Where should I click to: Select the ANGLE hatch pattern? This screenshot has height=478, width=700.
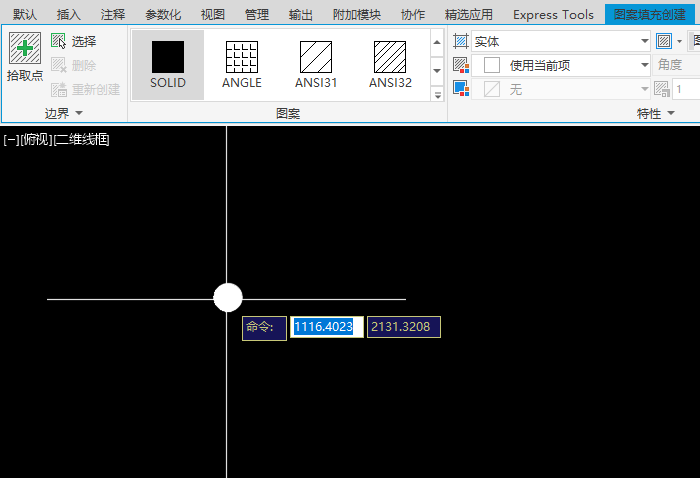coord(242,65)
